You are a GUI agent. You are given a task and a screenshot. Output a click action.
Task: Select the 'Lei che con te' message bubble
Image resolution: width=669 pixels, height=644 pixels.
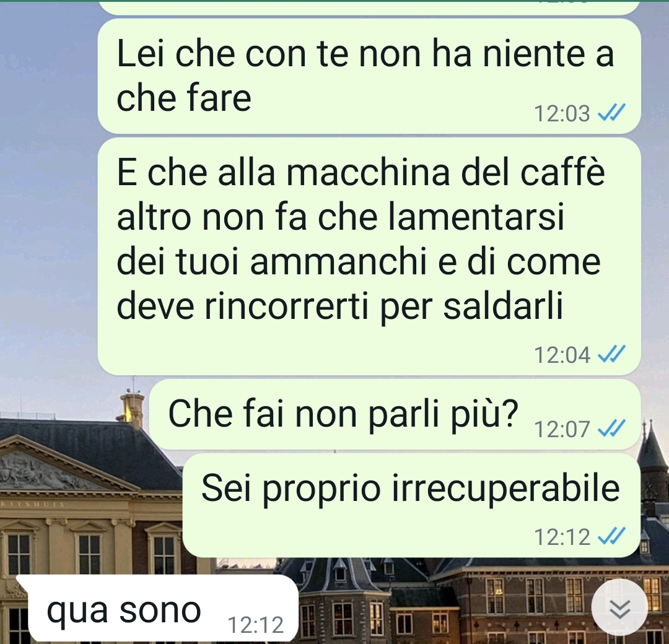point(369,76)
